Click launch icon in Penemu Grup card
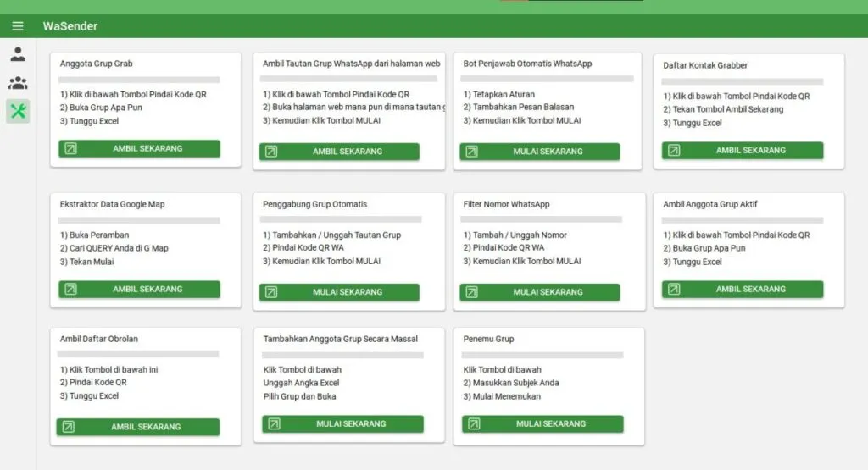This screenshot has width=868, height=470. click(475, 423)
